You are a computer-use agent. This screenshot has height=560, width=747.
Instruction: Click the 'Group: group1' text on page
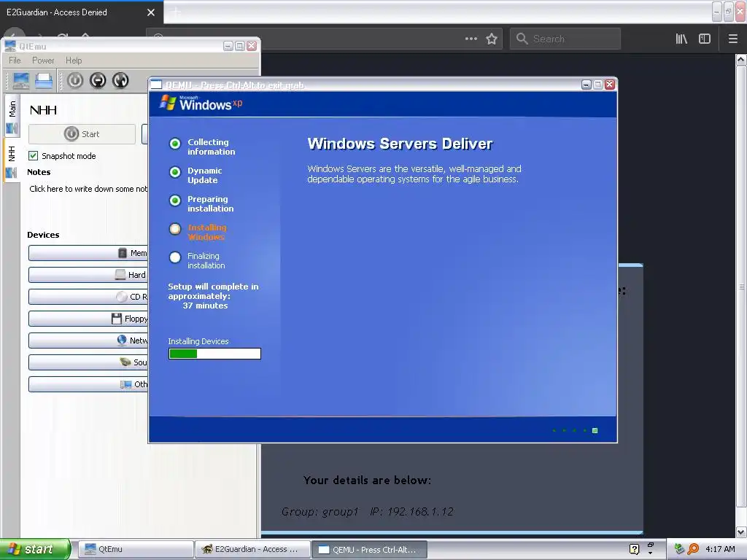click(320, 511)
